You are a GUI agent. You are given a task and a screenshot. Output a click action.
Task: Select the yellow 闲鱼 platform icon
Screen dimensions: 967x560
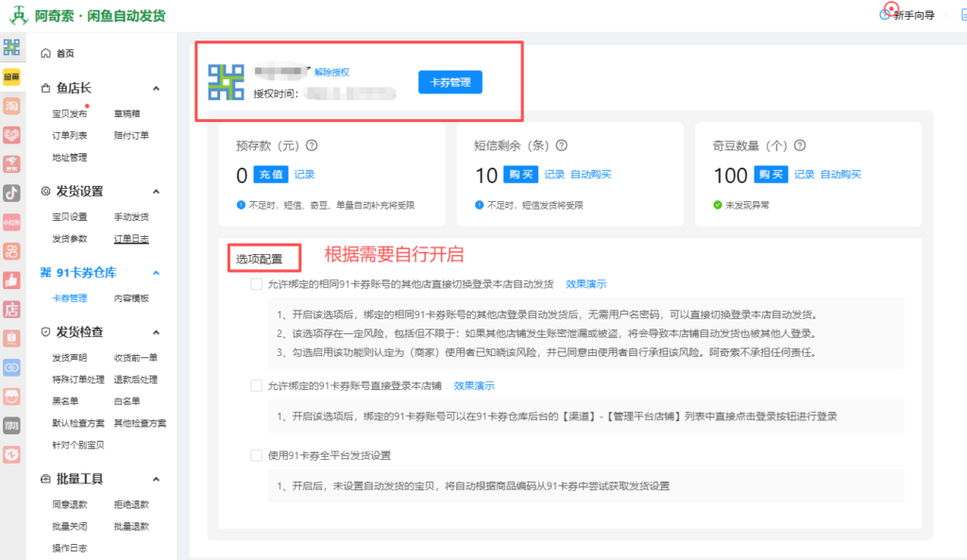[x=11, y=76]
